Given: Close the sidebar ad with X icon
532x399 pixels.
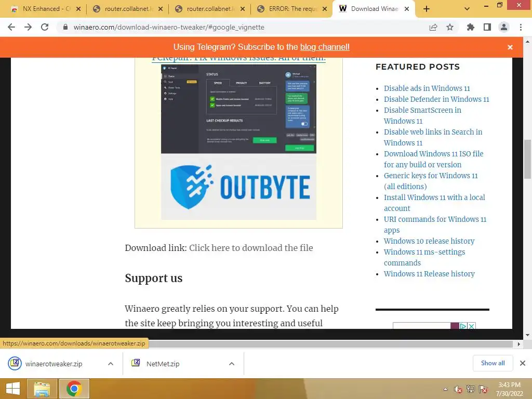Looking at the screenshot, I should tap(471, 326).
